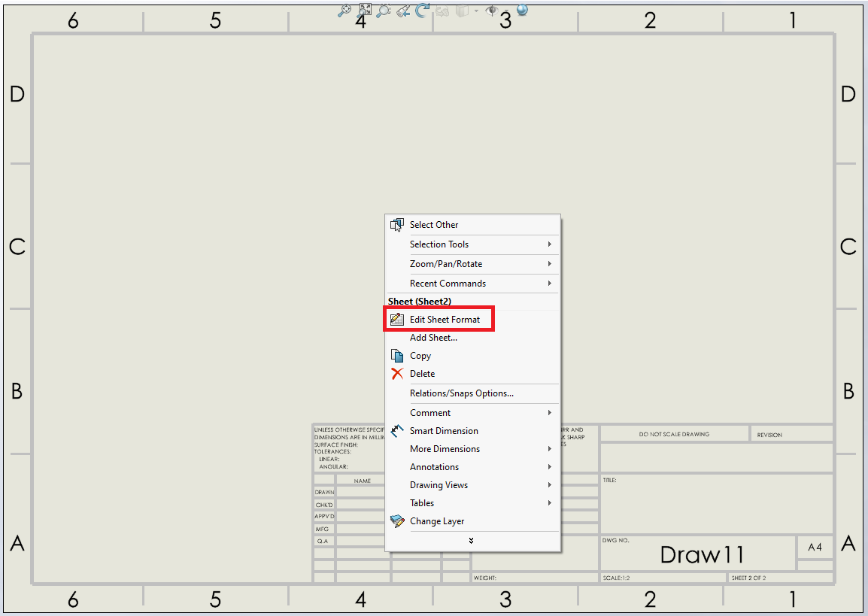The width and height of the screenshot is (868, 616).
Task: Toggle the 3D Drawing View cube
Action: [462, 10]
